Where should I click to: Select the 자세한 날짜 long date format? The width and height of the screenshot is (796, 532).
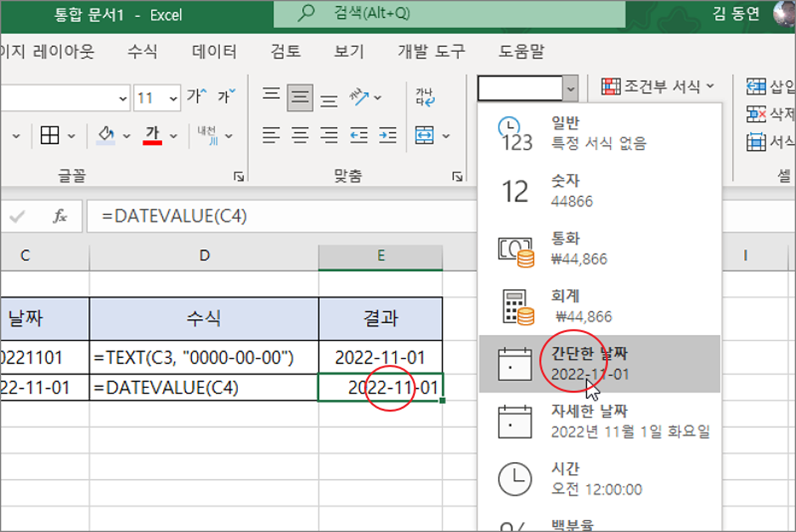tap(599, 421)
